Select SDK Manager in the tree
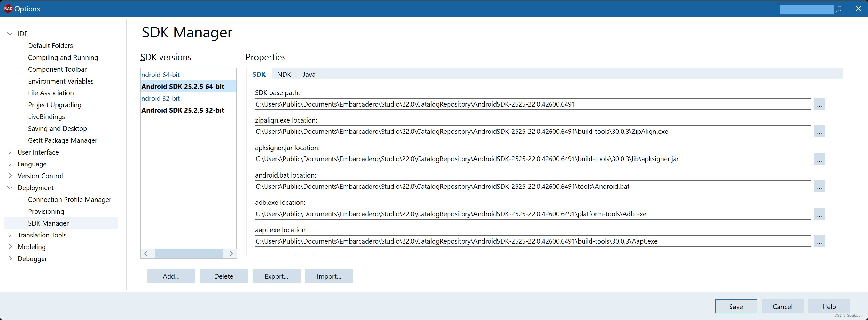 pos(61,223)
